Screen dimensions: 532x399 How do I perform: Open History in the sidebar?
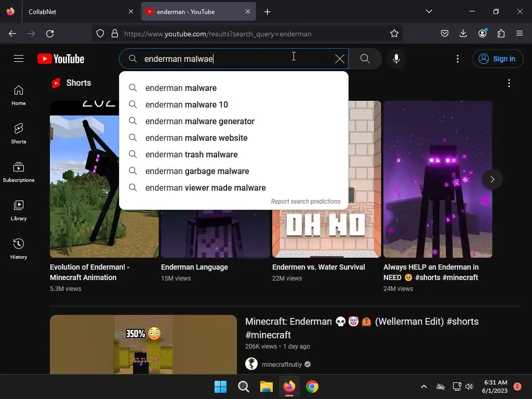[19, 249]
